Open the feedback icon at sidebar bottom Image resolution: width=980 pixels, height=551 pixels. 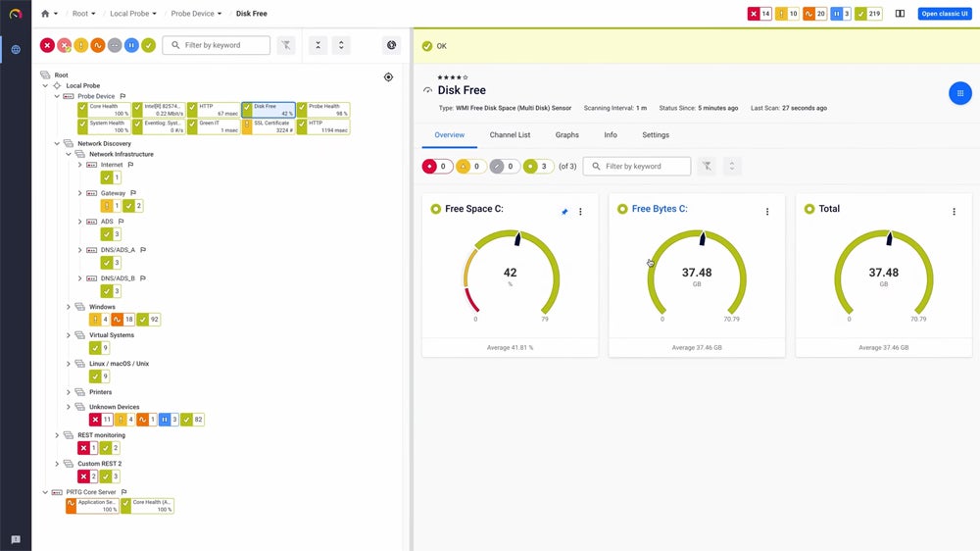tap(16, 540)
